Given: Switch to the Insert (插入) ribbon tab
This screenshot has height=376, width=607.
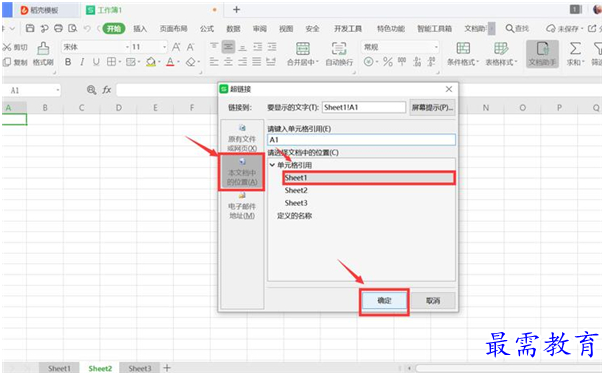Looking at the screenshot, I should click(140, 29).
